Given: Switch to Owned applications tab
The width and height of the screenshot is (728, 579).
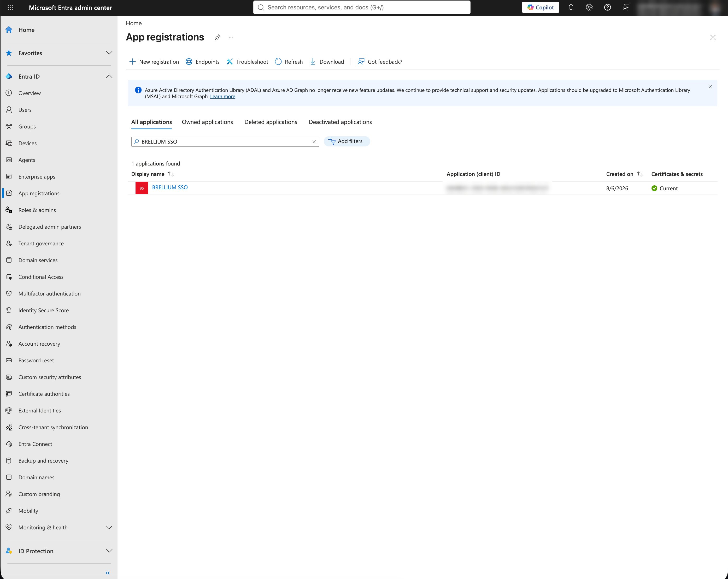Looking at the screenshot, I should pos(207,122).
